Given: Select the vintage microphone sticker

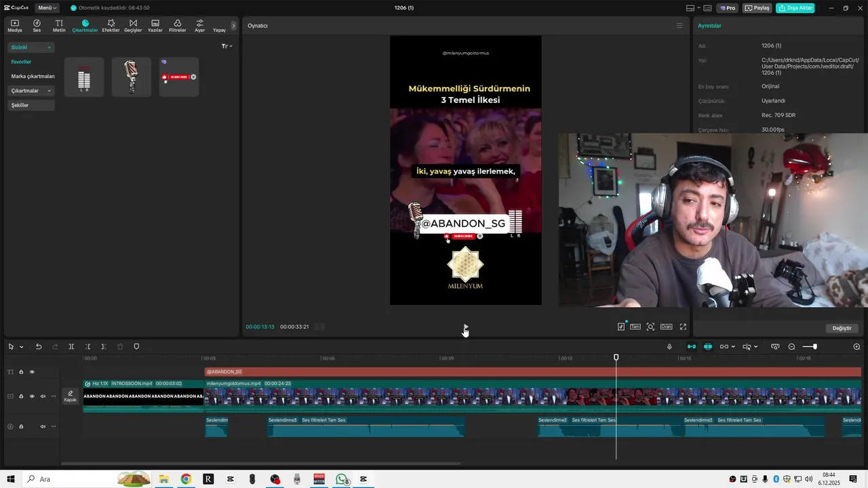Looking at the screenshot, I should click(x=132, y=77).
